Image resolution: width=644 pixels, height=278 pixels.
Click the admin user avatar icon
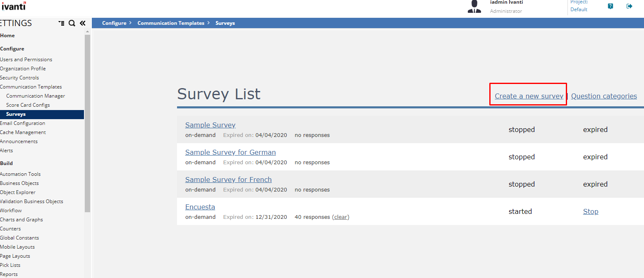click(474, 6)
